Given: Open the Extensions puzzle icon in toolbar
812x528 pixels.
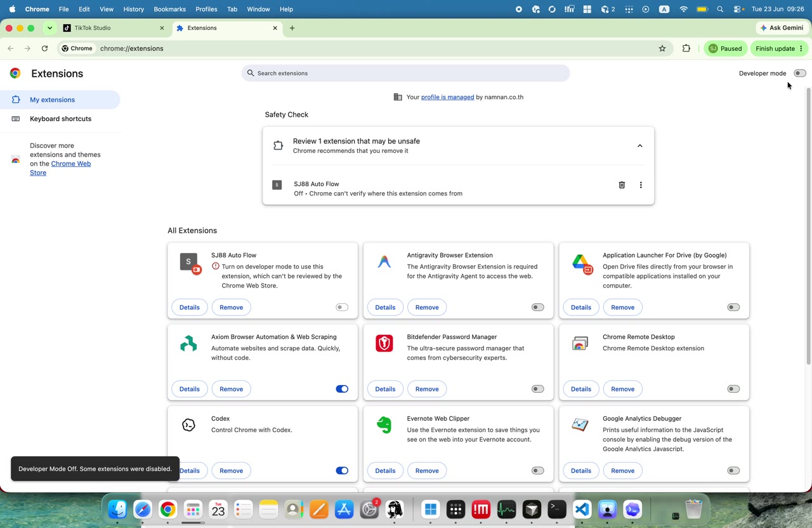Looking at the screenshot, I should click(x=686, y=48).
